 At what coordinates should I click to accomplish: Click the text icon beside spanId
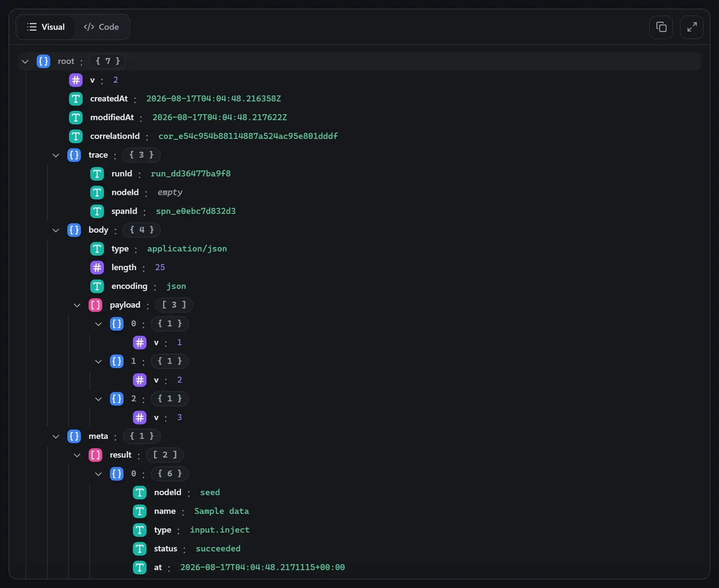[97, 211]
